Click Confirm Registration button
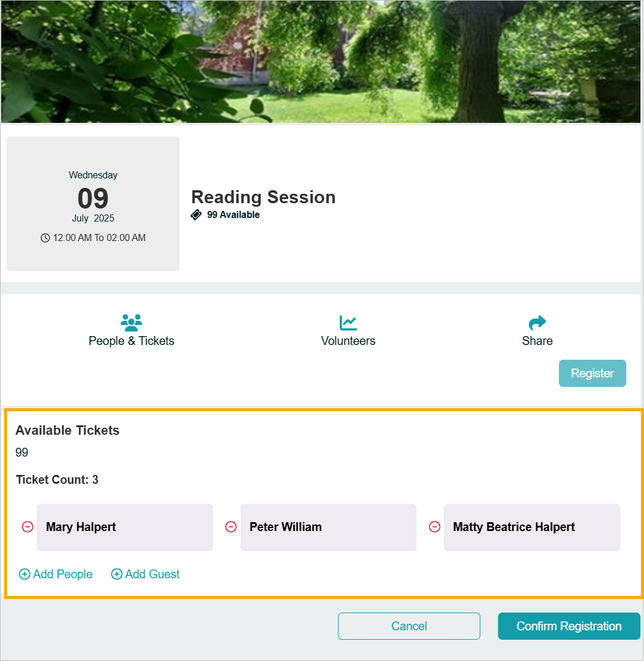644x661 pixels. [x=569, y=626]
